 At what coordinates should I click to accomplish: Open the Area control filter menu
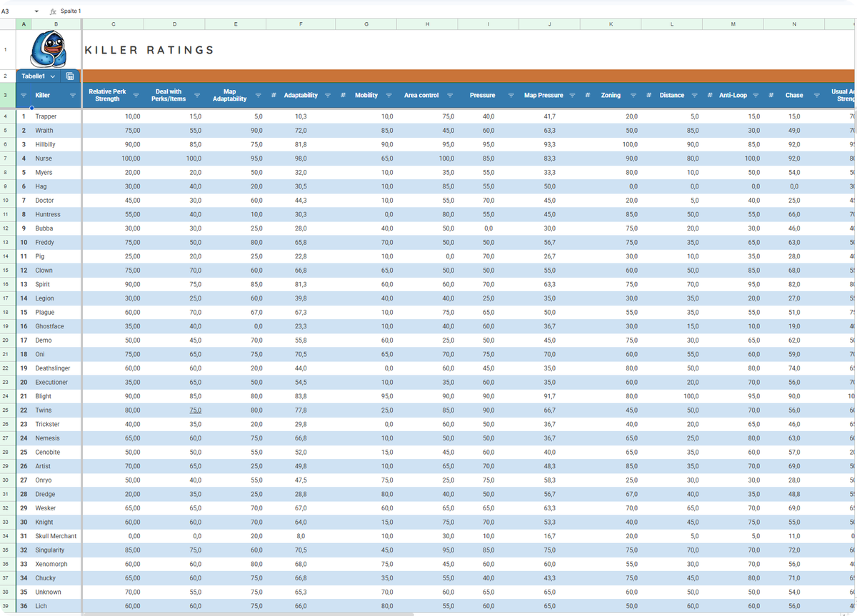click(450, 95)
